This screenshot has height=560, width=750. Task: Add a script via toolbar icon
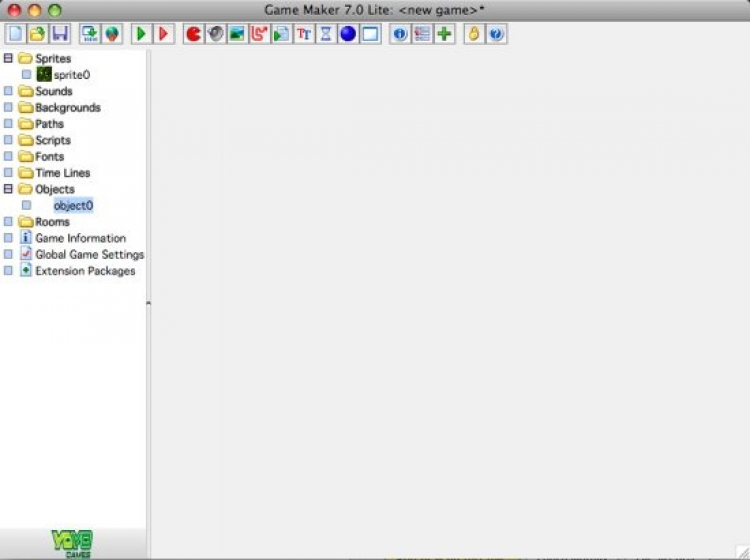[x=282, y=34]
